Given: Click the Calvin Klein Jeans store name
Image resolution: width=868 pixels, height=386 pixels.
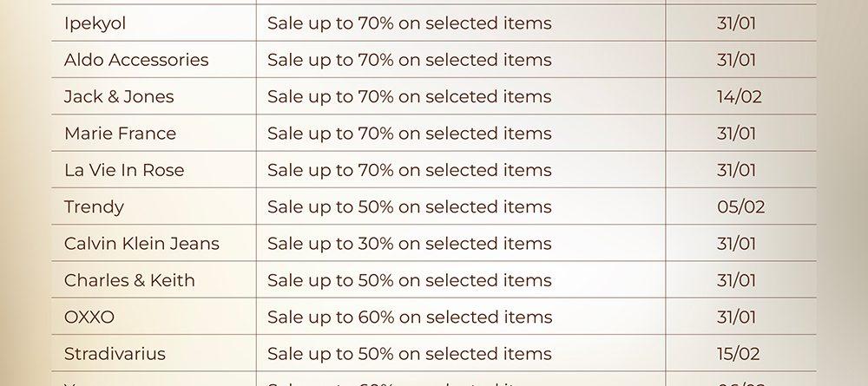Looking at the screenshot, I should pos(141,244).
